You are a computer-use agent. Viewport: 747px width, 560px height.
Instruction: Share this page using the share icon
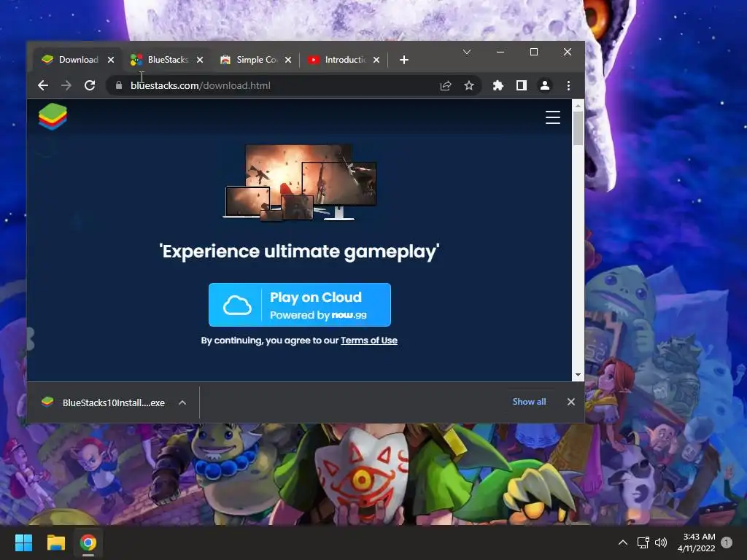point(446,85)
